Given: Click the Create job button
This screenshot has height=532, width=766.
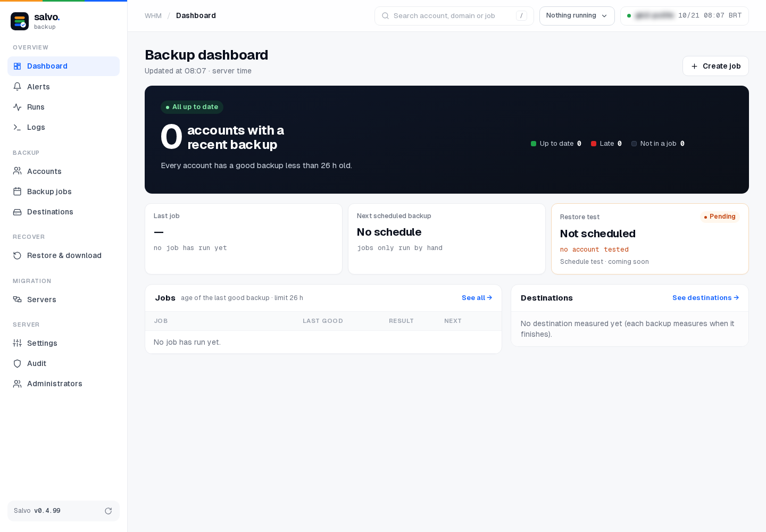Looking at the screenshot, I should click(x=715, y=66).
